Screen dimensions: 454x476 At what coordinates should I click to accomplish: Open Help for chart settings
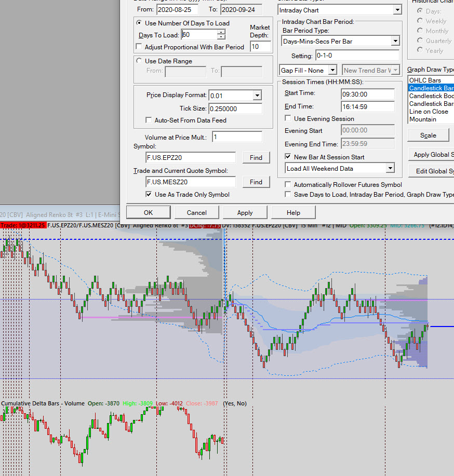(293, 212)
